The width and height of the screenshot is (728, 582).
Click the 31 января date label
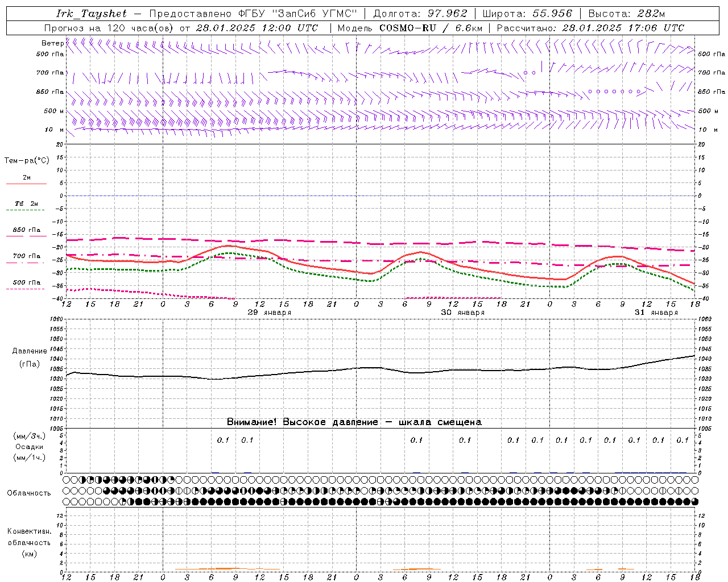pos(656,313)
